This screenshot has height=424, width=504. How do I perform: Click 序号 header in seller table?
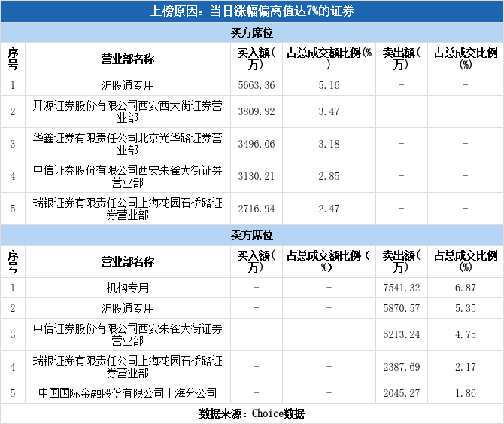[13, 261]
